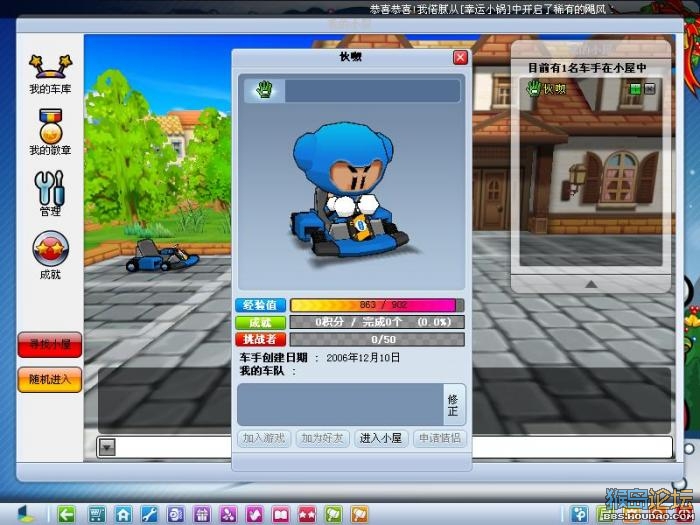Click the red two-stars icon in toolbar
Viewport: 700px width, 525px height.
point(307,514)
